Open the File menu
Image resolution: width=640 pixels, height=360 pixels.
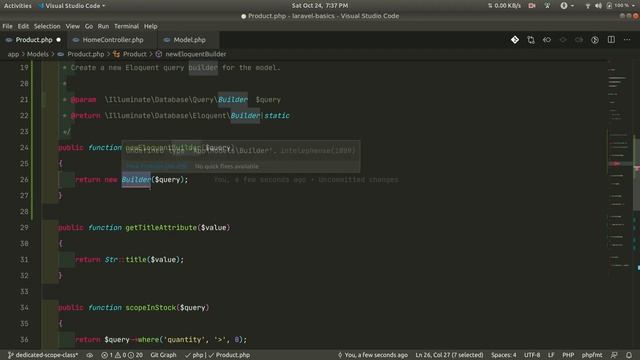pos(7,26)
